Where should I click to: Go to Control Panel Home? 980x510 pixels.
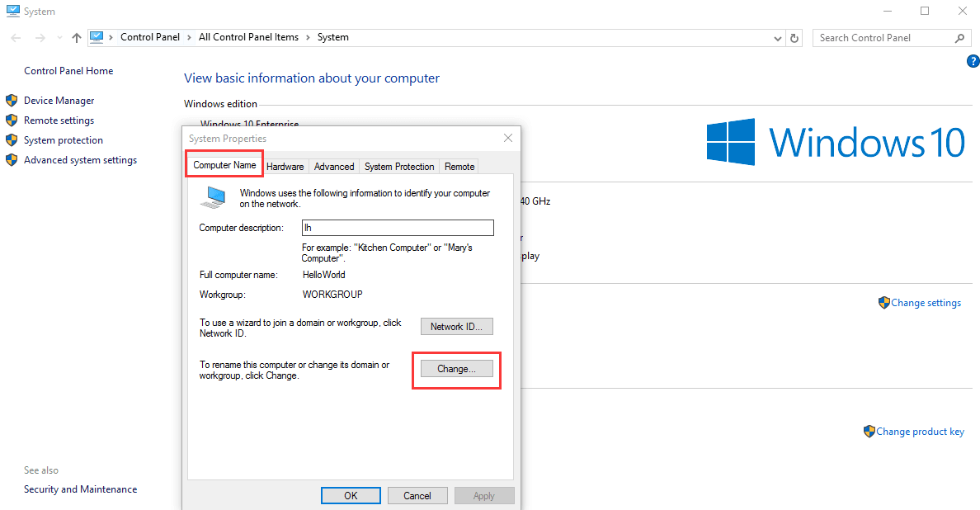point(68,71)
